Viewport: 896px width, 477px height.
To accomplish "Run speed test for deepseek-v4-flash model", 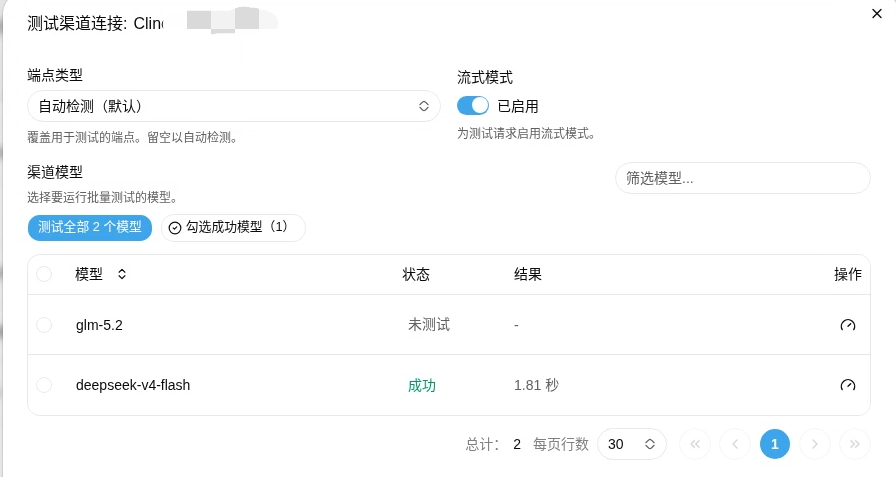I will 847,385.
